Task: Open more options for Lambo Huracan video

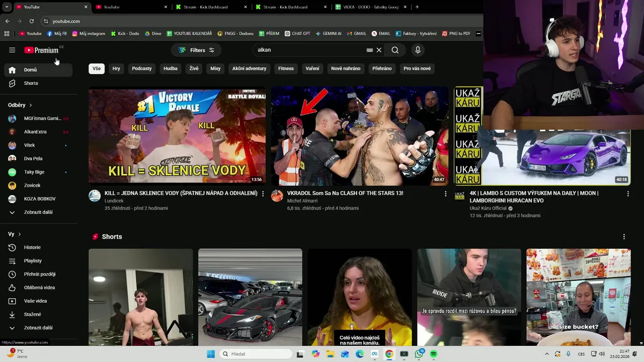Action: pos(628,194)
